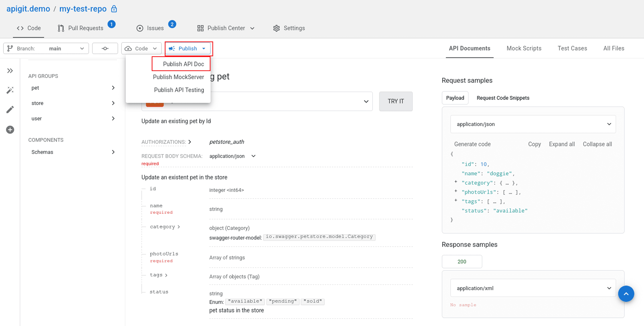
Task: Open the application/xml response dropdown
Action: coord(533,288)
